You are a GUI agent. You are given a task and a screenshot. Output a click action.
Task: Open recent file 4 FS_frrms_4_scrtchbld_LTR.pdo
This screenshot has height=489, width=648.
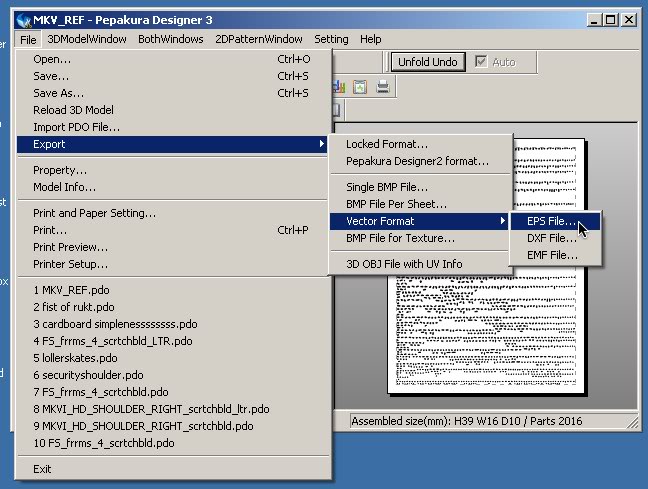(x=172, y=341)
